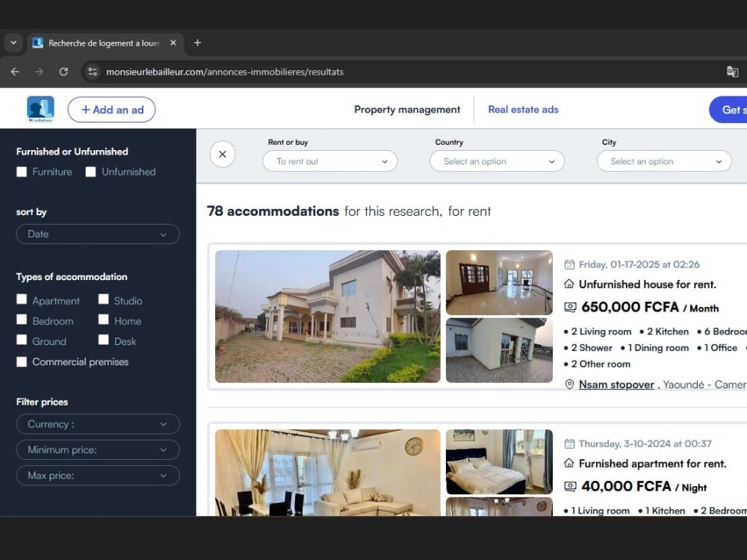Open bedroom photo of furnished apartment
Image resolution: width=747 pixels, height=560 pixels.
click(499, 462)
